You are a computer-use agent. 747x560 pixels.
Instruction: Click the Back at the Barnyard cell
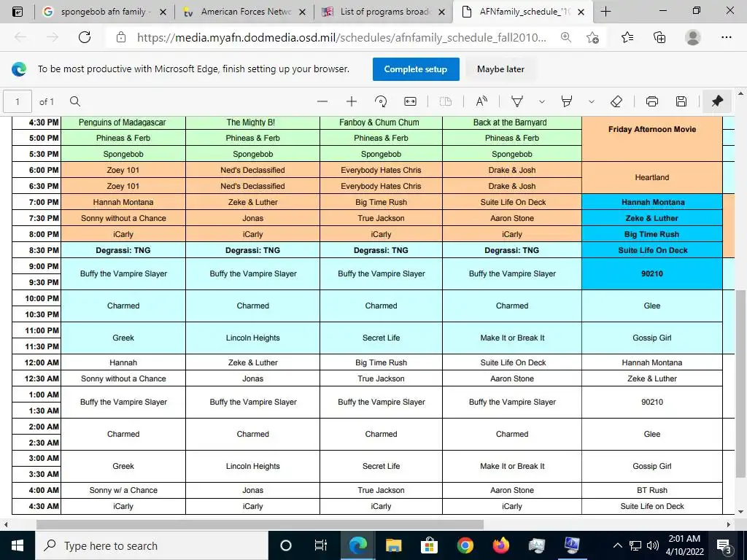click(x=512, y=122)
